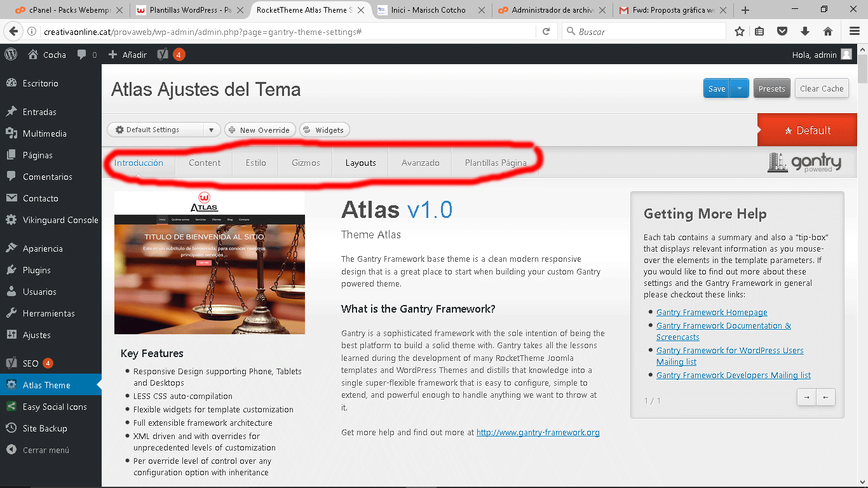
Task: Click the Save button
Action: [717, 88]
